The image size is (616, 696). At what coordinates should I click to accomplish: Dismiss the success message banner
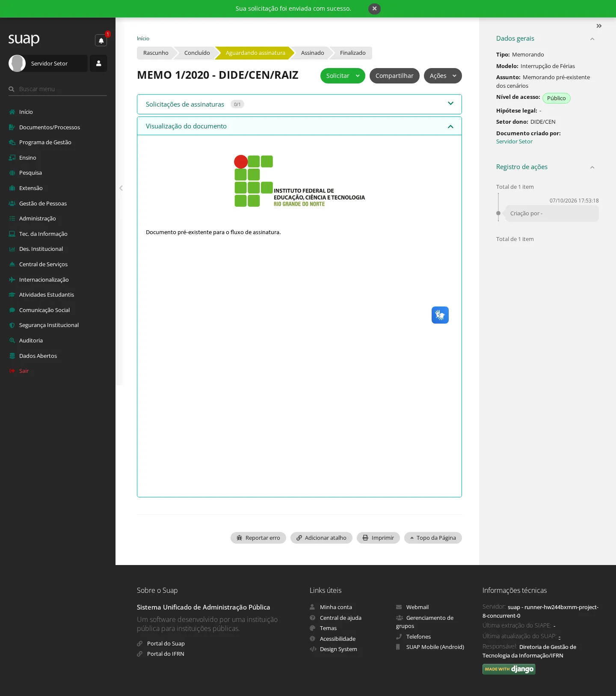[x=374, y=9]
